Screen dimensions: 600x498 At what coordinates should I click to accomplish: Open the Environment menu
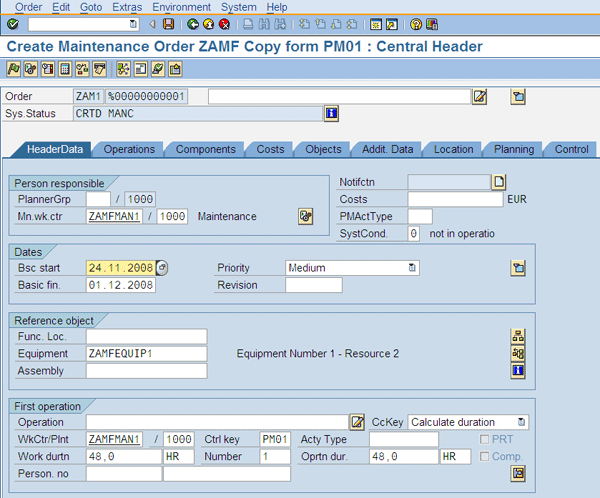click(181, 7)
